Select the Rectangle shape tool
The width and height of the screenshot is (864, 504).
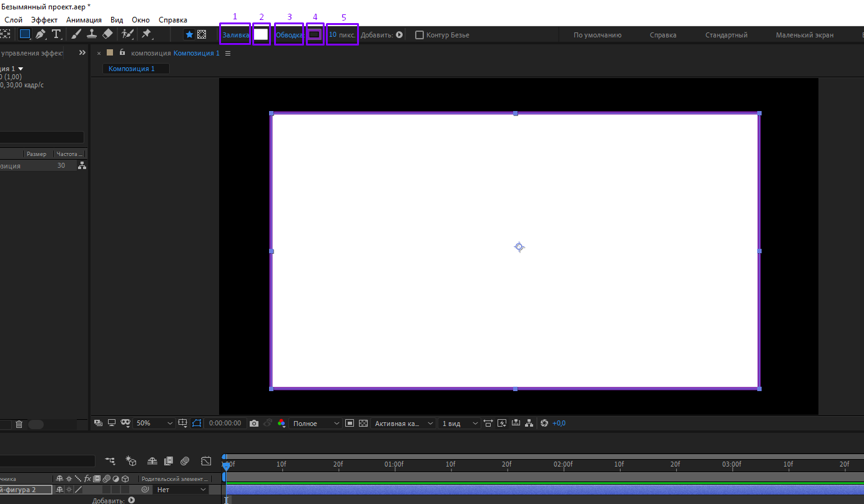point(25,34)
